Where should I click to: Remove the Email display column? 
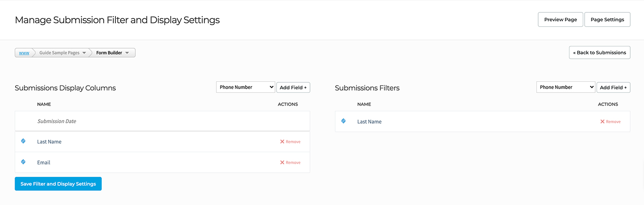click(290, 163)
